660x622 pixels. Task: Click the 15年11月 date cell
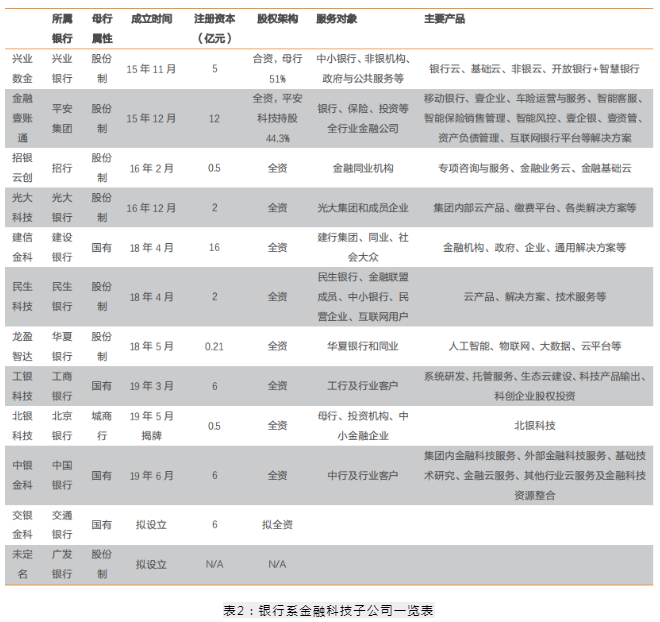[x=151, y=69]
